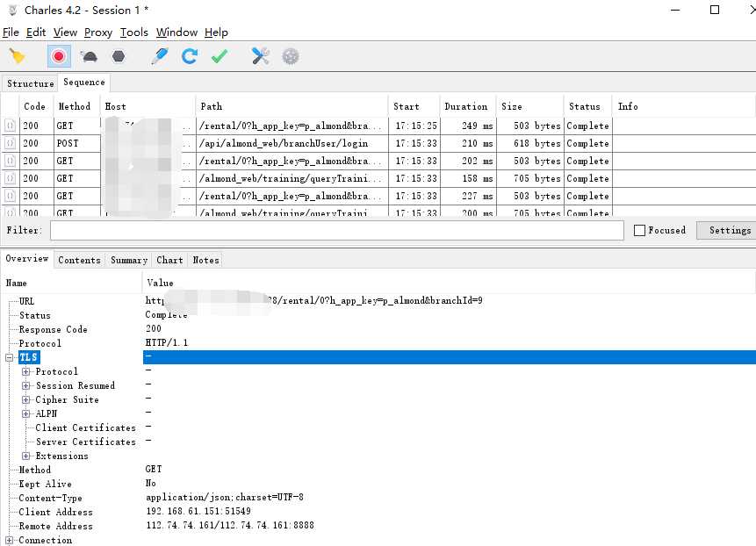Screen dimensions: 756x546
Task: Collapse the TLS tree node
Action: click(x=9, y=357)
